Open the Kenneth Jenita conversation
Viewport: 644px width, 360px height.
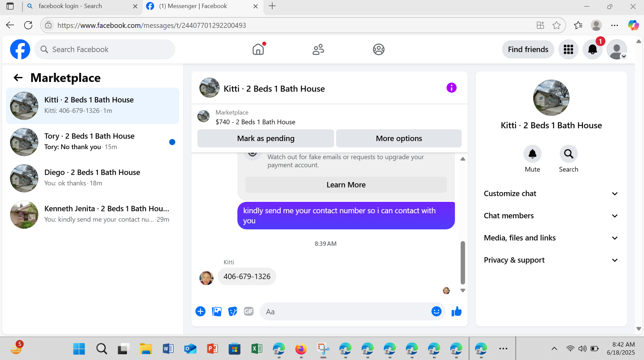click(93, 215)
